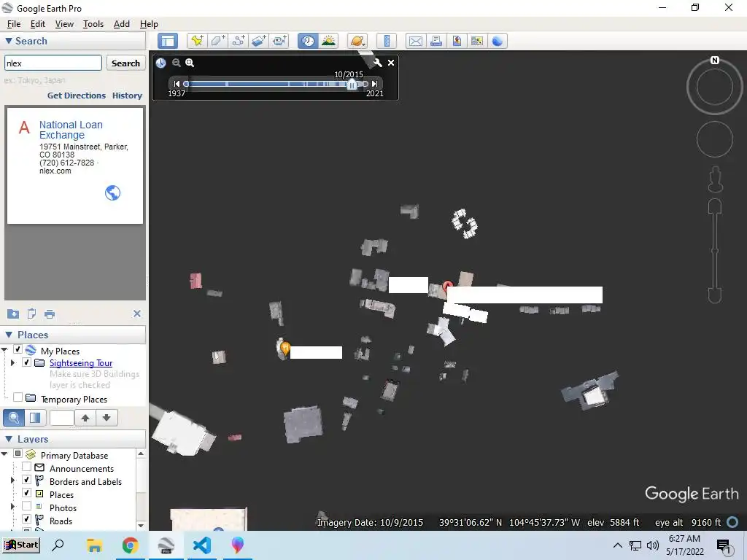Move selected place up arrow
The width and height of the screenshot is (747, 560).
[85, 418]
